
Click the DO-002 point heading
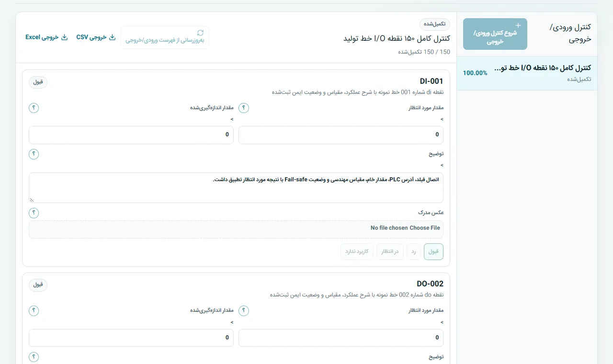(x=430, y=284)
